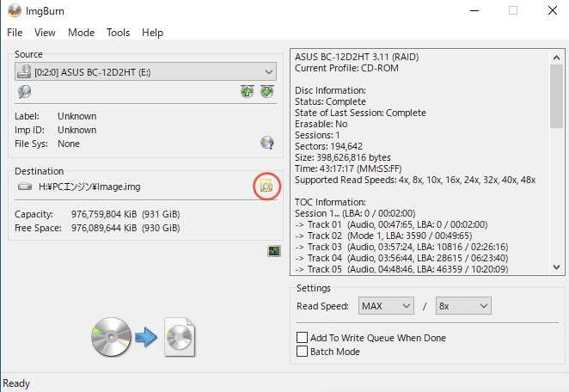Click the disc info question mark icon
The width and height of the screenshot is (569, 392).
coord(267,143)
